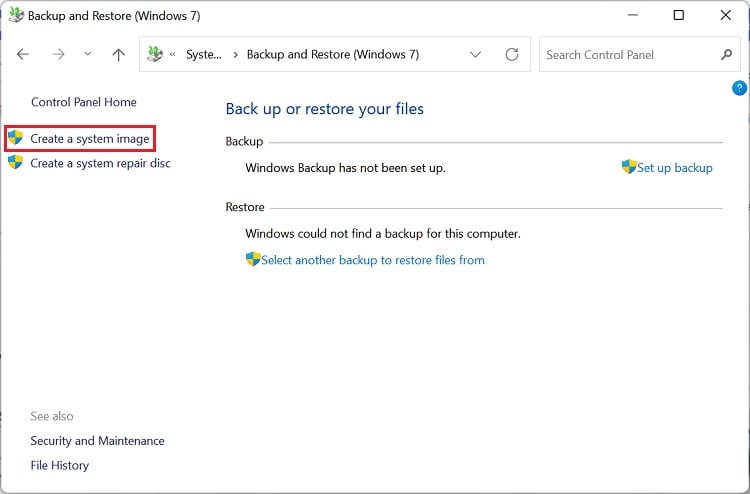Open help with the blue question mark
This screenshot has width=750, height=494.
[x=740, y=88]
